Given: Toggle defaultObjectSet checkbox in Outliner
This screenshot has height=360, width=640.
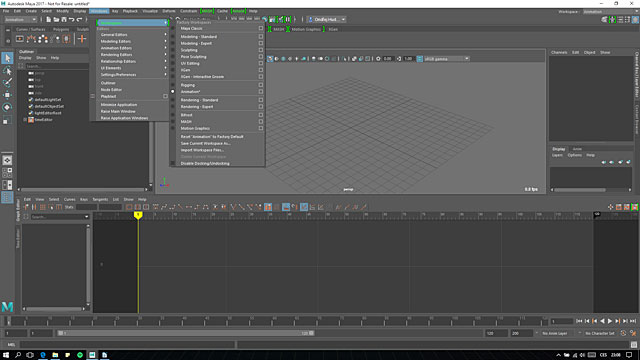Looking at the screenshot, I should tap(31, 106).
